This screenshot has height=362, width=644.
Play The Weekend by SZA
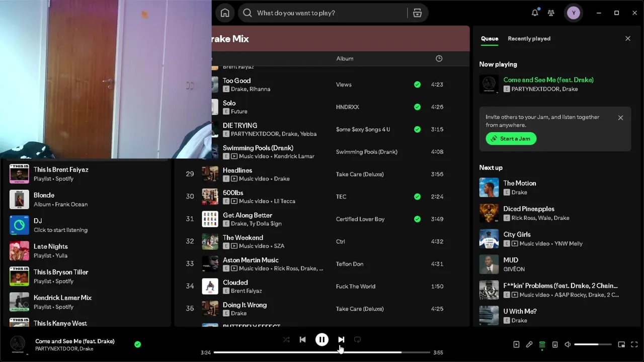tap(322, 241)
